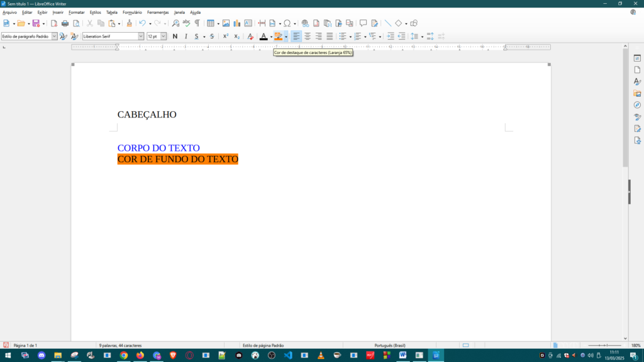The width and height of the screenshot is (644, 362).
Task: Open the font size 12 pt dropdown
Action: click(x=164, y=36)
